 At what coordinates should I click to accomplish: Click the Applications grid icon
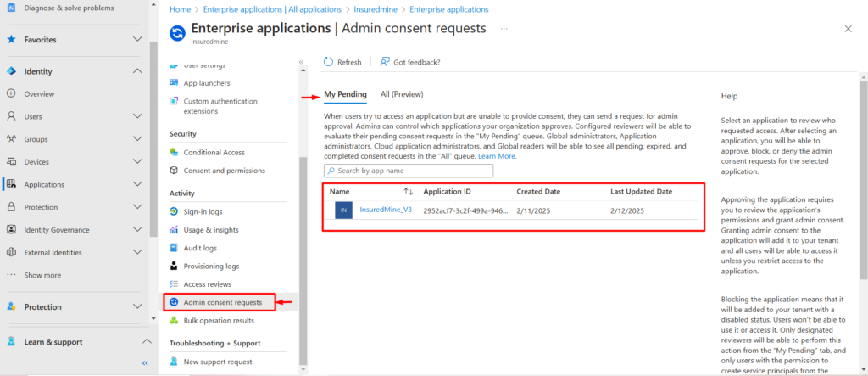pyautogui.click(x=11, y=185)
